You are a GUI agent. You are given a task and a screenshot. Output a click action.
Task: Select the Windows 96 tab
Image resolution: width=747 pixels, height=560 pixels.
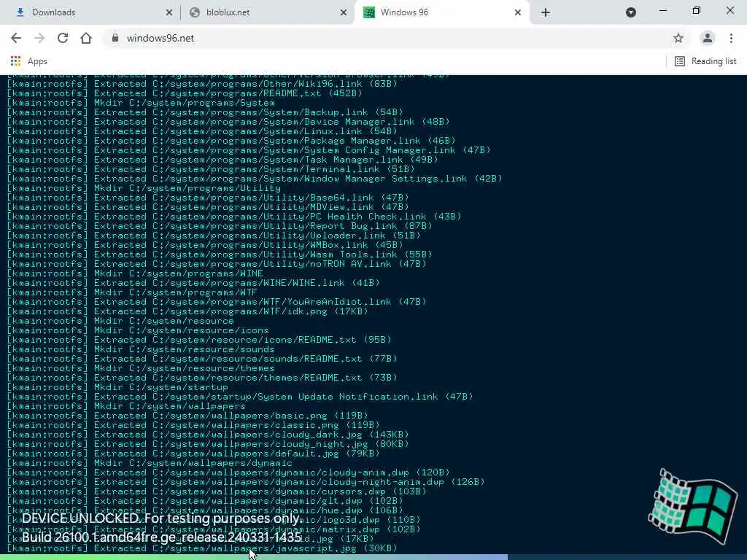[x=443, y=12]
